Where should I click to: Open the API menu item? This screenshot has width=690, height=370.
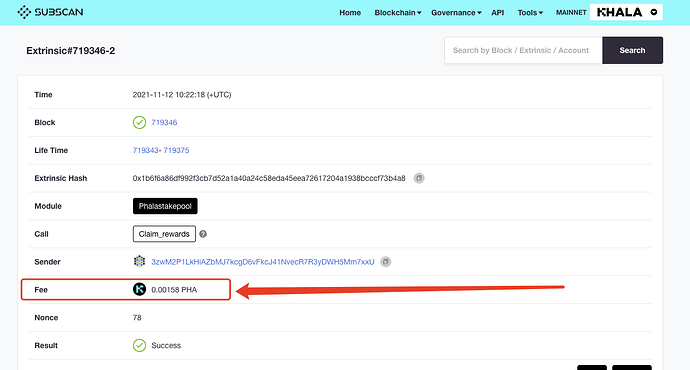point(498,13)
